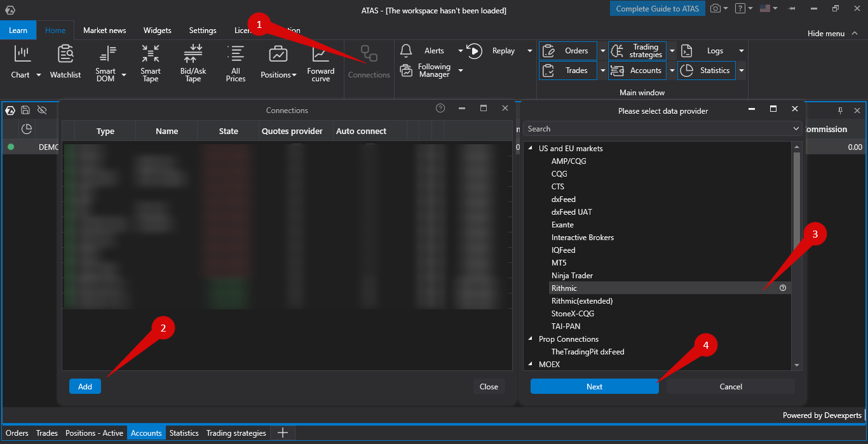868x444 pixels.
Task: Expand the Alerts dropdown arrow
Action: pos(461,51)
